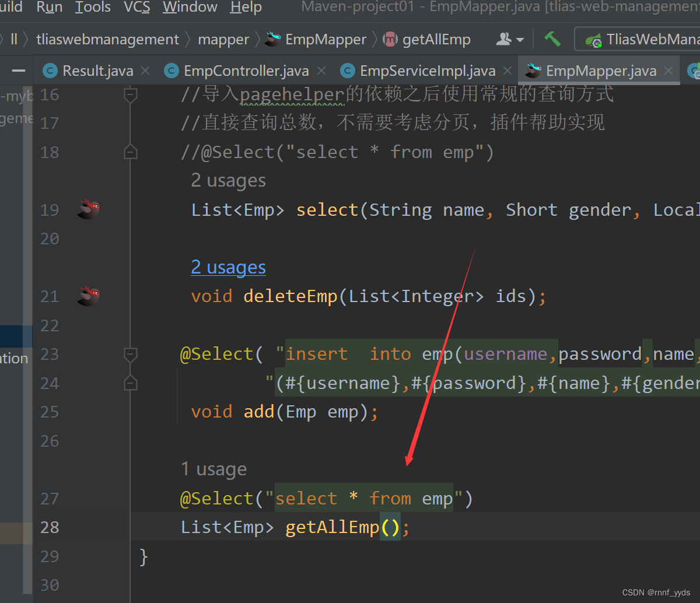The height and width of the screenshot is (603, 700).
Task: Close the EmpController.java tab
Action: pos(321,70)
